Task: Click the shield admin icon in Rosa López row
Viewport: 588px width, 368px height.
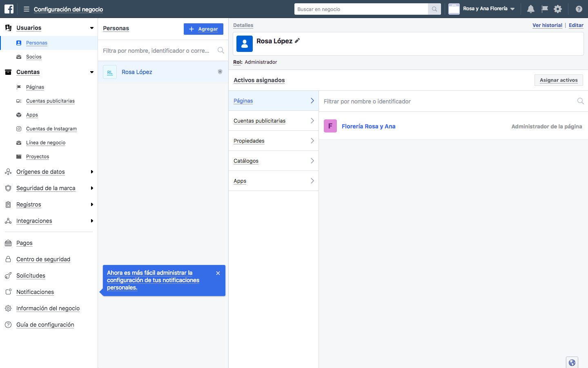Action: pos(220,72)
